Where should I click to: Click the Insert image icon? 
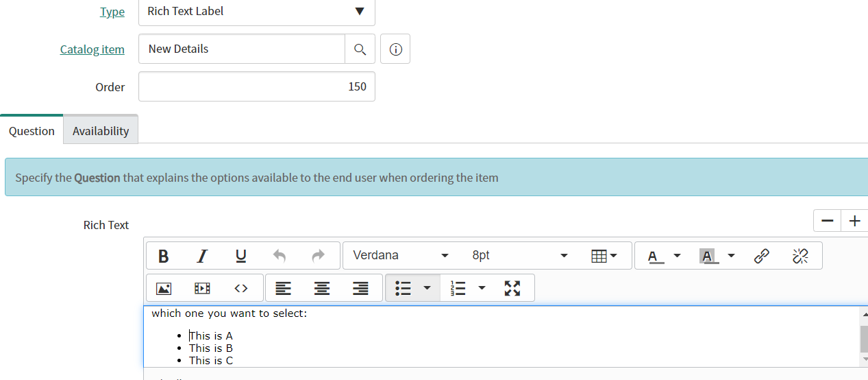click(x=163, y=289)
